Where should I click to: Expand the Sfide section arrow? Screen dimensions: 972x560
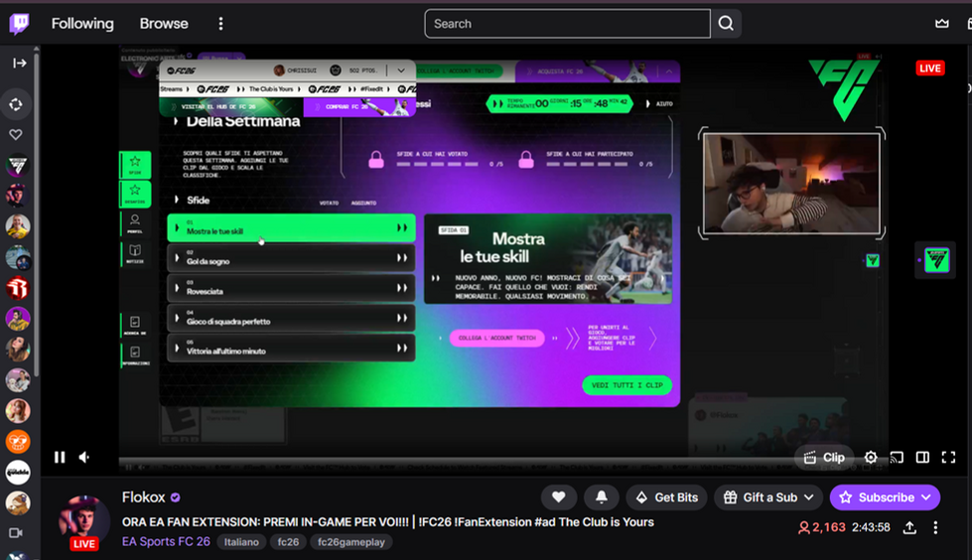coord(177,200)
